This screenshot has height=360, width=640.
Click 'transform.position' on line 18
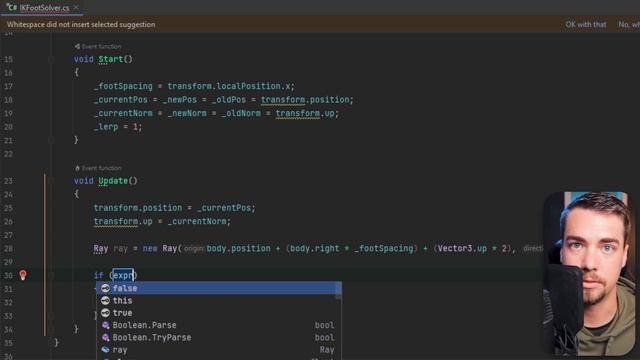(305, 100)
